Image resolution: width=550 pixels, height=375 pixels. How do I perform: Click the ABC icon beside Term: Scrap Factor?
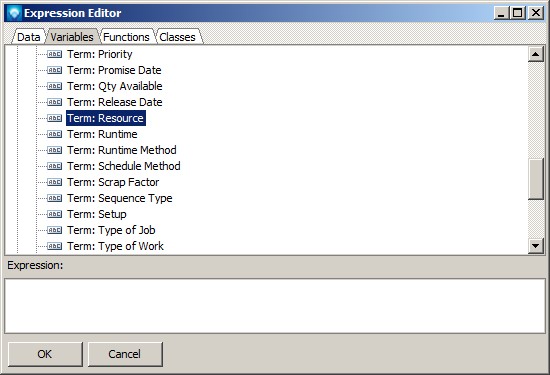54,182
